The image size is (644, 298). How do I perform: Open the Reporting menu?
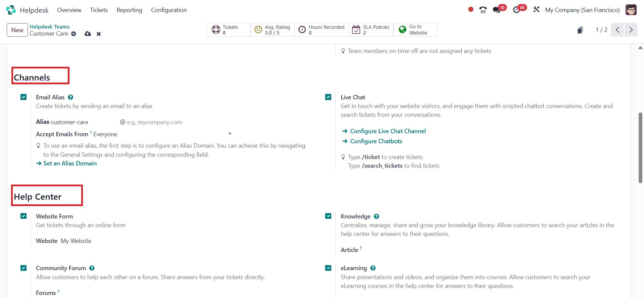point(129,10)
